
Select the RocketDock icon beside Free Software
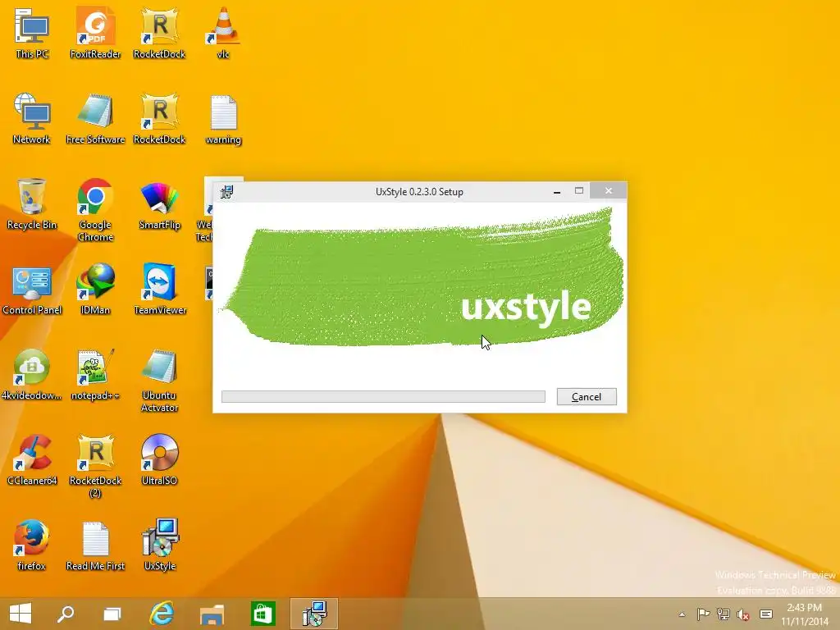click(x=159, y=119)
